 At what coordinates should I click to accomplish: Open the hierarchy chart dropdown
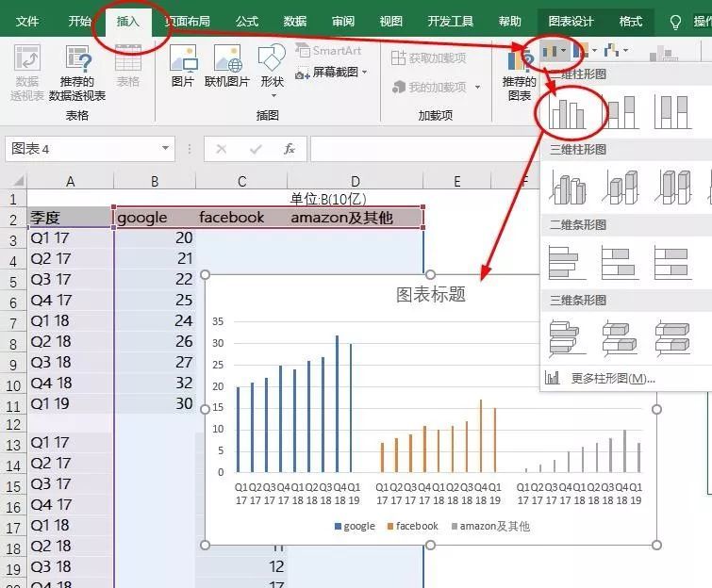(585, 51)
